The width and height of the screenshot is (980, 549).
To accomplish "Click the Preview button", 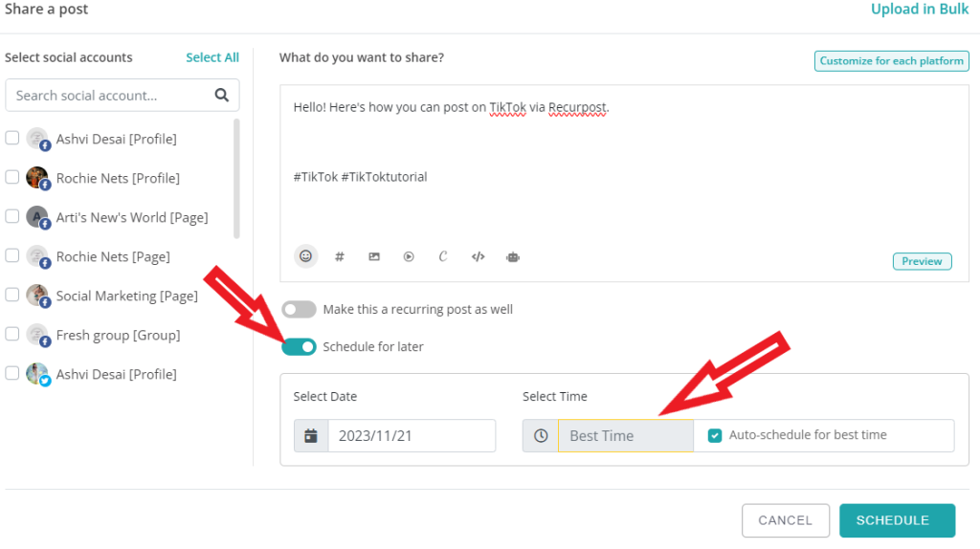I will pos(922,261).
